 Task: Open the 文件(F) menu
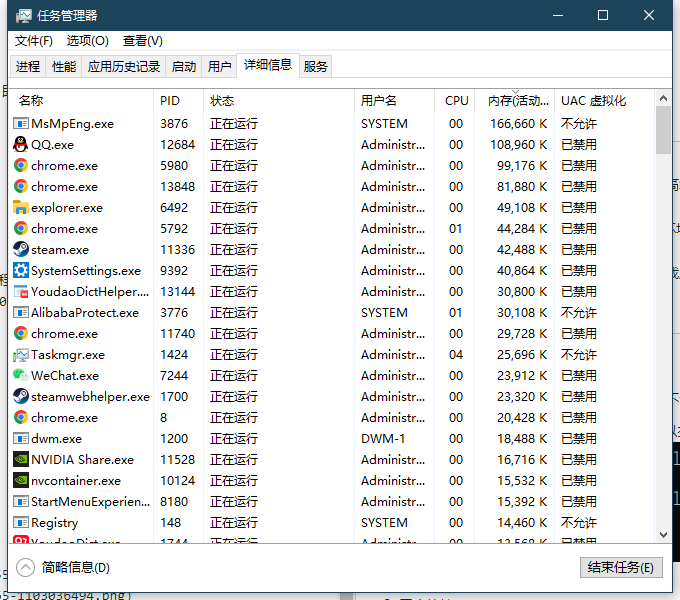[x=33, y=41]
